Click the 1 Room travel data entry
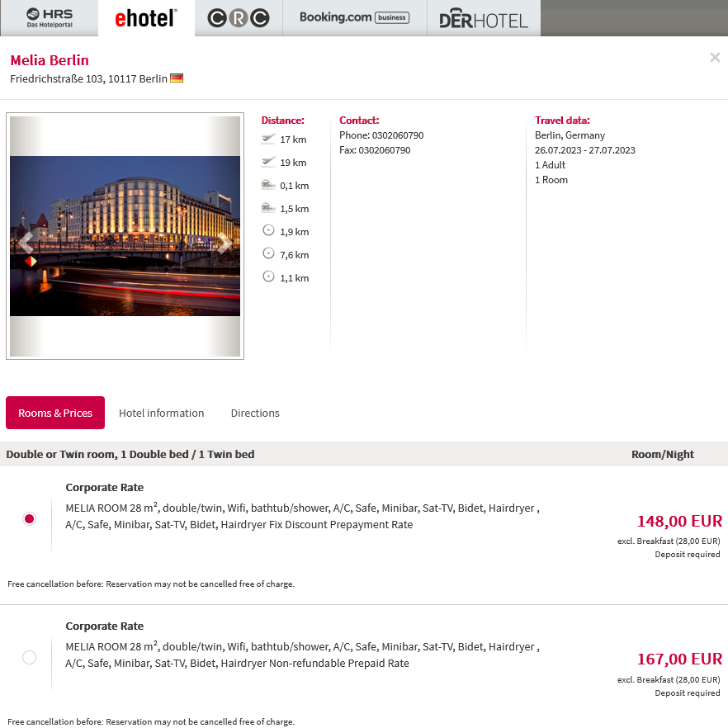 [551, 180]
